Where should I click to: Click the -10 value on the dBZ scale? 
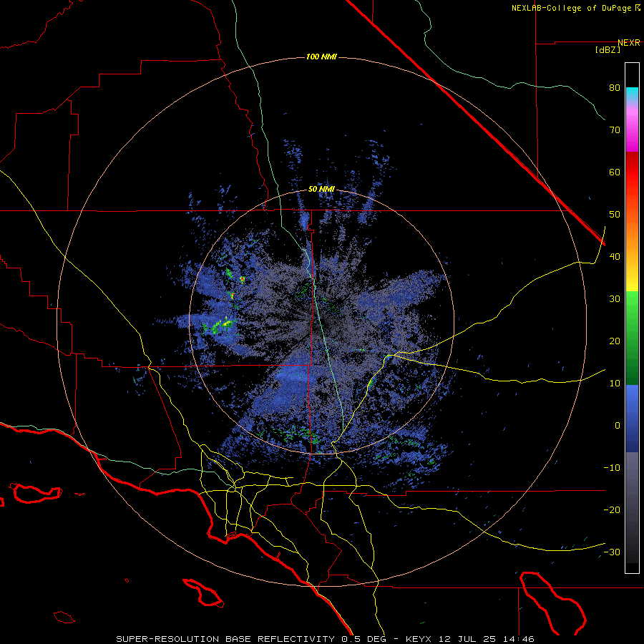click(x=612, y=468)
